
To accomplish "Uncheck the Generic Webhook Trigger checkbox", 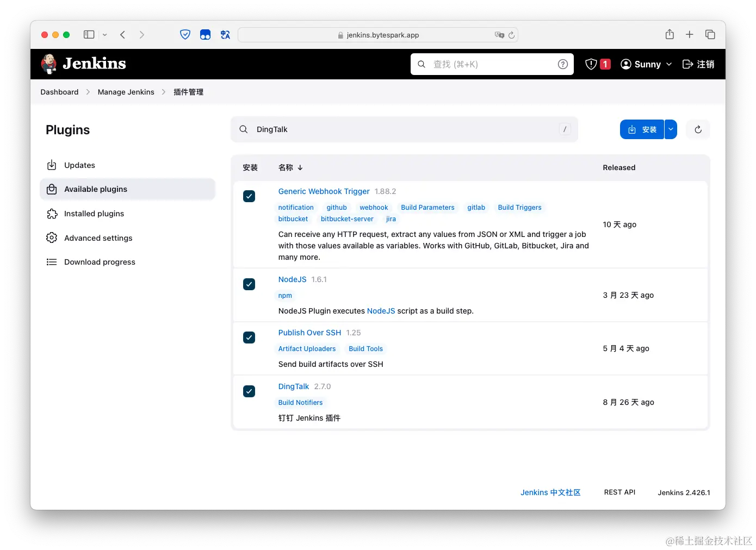I will (249, 196).
